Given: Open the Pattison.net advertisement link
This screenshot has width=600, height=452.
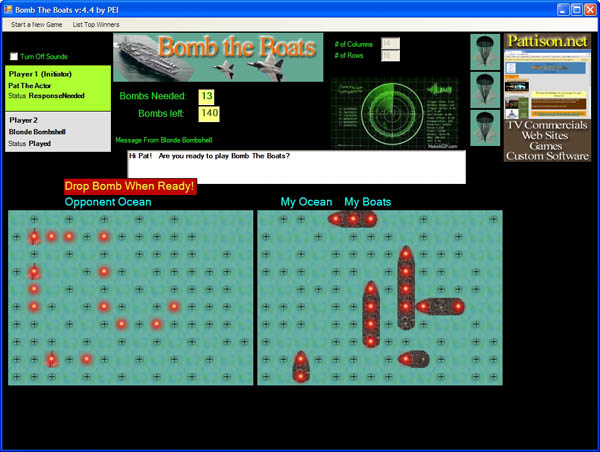Looking at the screenshot, I should tap(547, 96).
